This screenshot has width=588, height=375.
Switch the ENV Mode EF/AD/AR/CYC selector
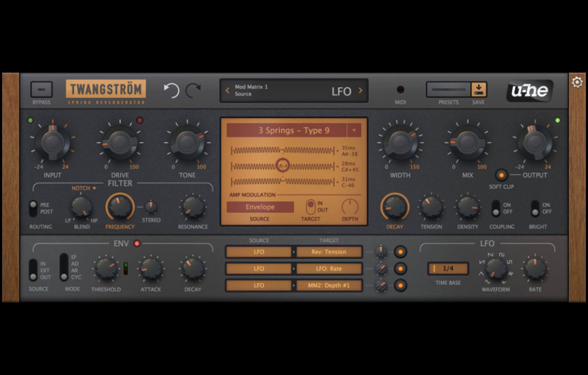click(64, 267)
